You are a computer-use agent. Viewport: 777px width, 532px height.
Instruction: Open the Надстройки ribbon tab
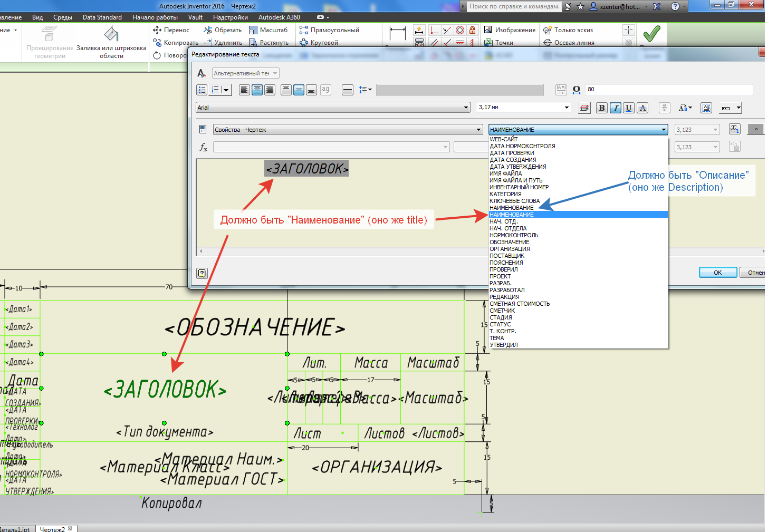[x=231, y=17]
